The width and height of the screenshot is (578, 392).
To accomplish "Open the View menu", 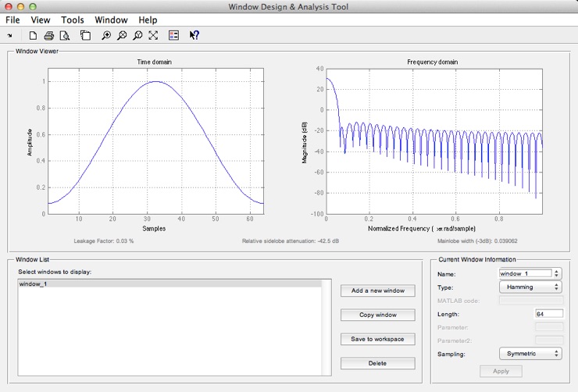I will (40, 20).
